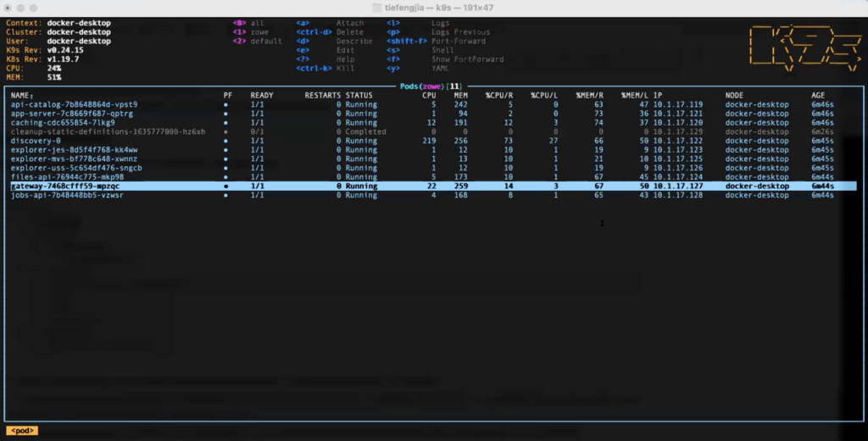The height and width of the screenshot is (441, 868).
Task: Click the READY column header
Action: click(262, 95)
